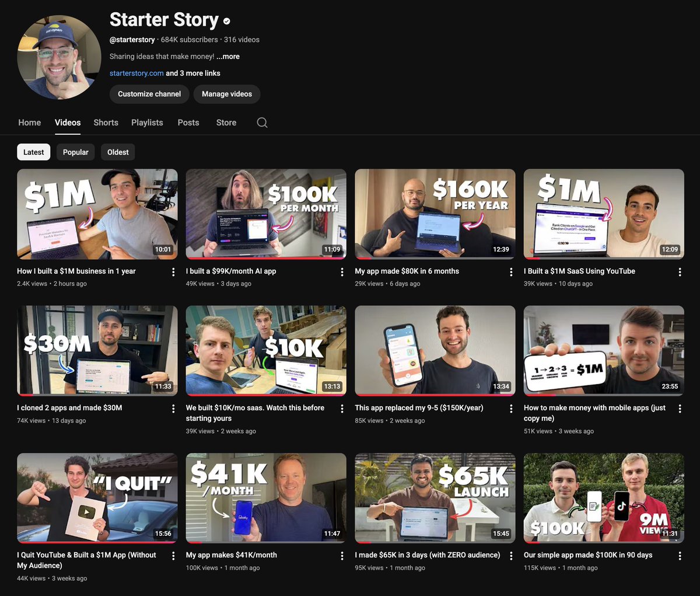Open options for 'This app replaced my 9-5' video
The image size is (700, 596).
(x=511, y=409)
